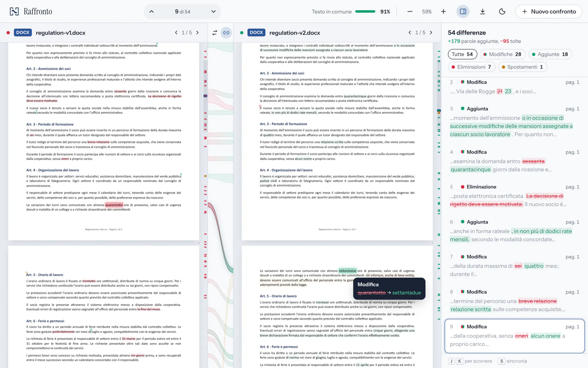This screenshot has height=368, width=588.
Task: Open difference 8 relazione scritta
Action: tap(514, 301)
